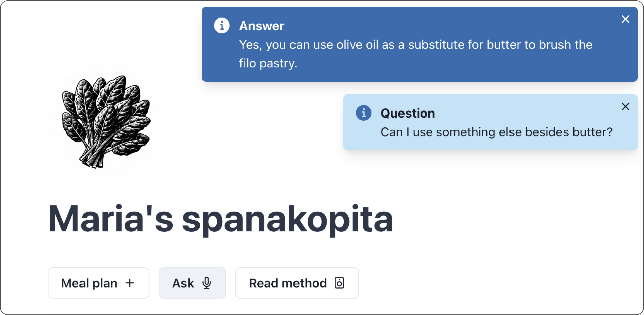Click the "Question" notification title
This screenshot has height=315, width=644.
[408, 113]
